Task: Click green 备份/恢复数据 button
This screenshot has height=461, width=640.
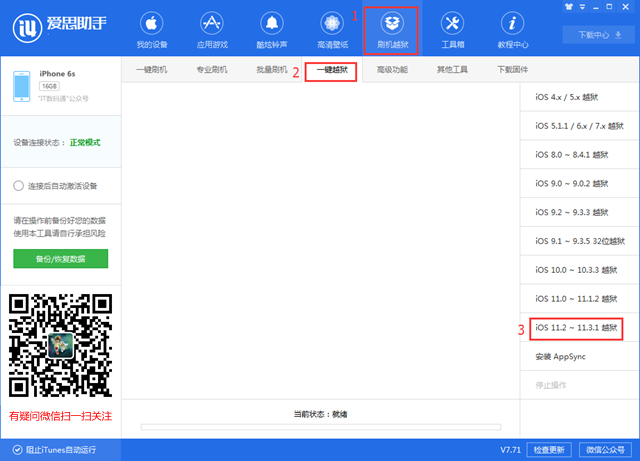Action: point(60,258)
